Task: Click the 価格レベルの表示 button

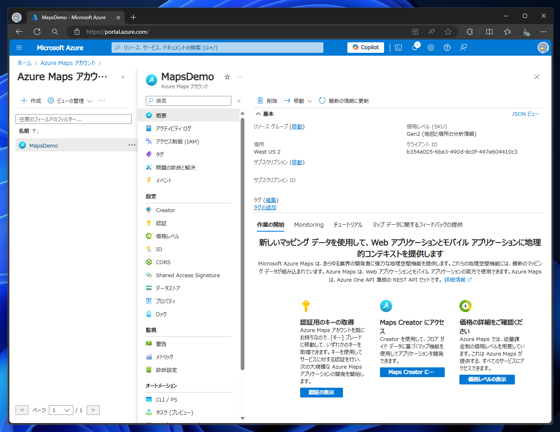Action: coord(487,379)
